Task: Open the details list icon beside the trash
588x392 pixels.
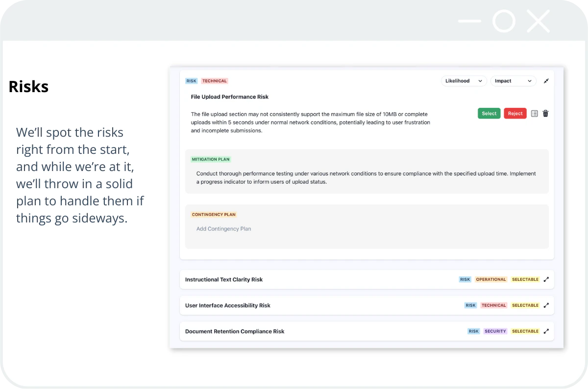Action: pos(534,113)
